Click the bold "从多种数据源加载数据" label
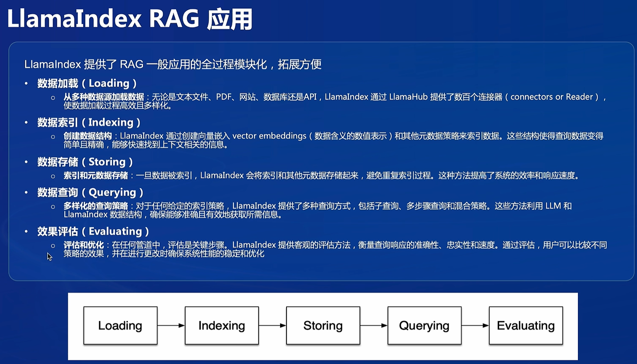Viewport: 637px width, 364px height. (104, 97)
